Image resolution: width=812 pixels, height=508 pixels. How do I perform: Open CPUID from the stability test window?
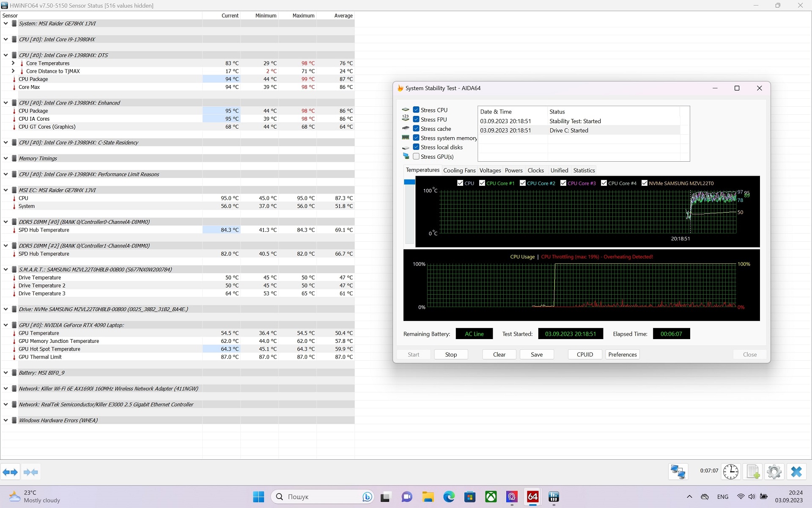point(585,354)
